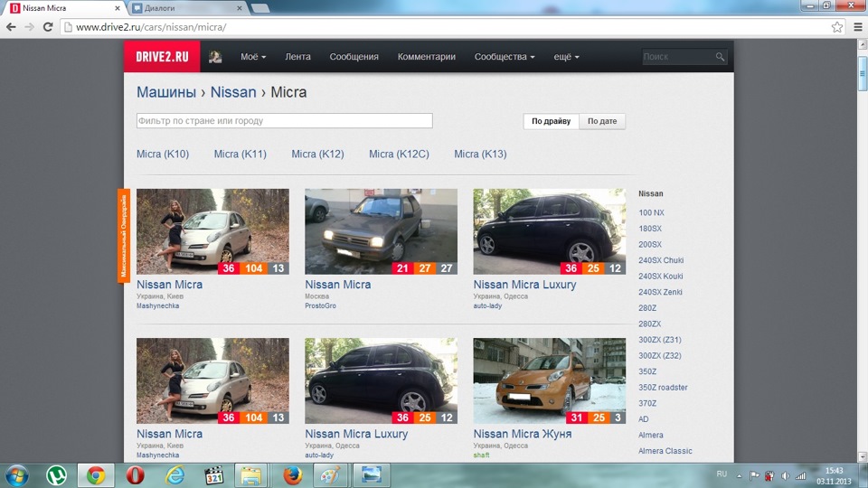Click Машины breadcrumb link
The height and width of the screenshot is (488, 868).
[166, 92]
